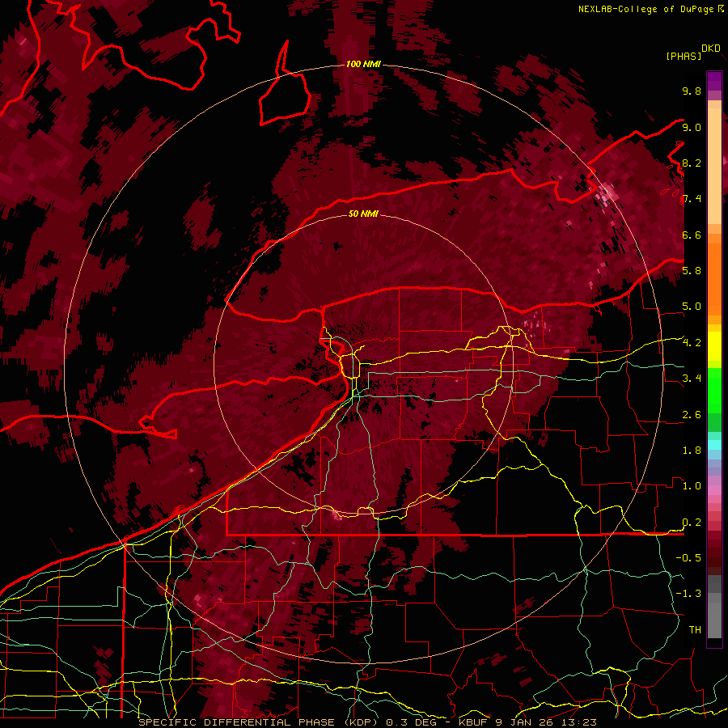Image resolution: width=728 pixels, height=728 pixels.
Task: Click the 50 NMI range ring label
Action: tap(363, 214)
